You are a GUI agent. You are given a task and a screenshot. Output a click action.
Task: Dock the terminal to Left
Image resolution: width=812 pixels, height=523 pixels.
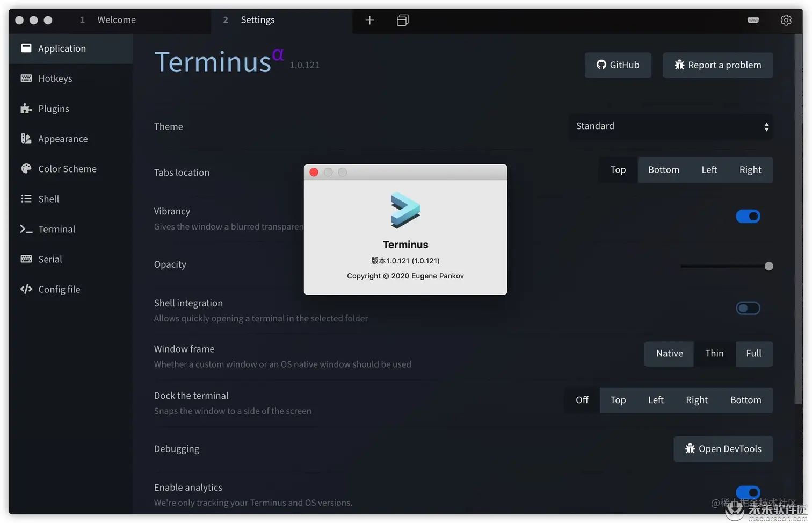tap(656, 400)
